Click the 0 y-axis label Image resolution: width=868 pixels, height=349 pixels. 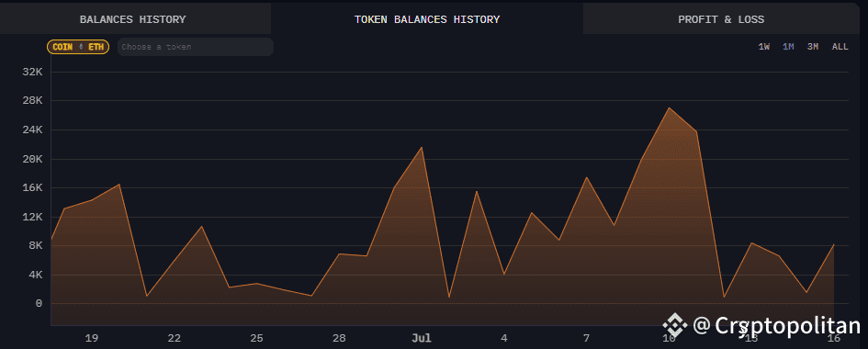[39, 304]
